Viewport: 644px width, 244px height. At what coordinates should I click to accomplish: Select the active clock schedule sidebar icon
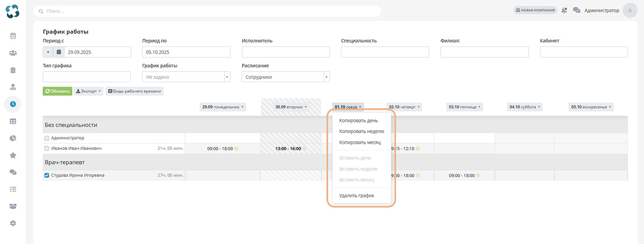13,104
